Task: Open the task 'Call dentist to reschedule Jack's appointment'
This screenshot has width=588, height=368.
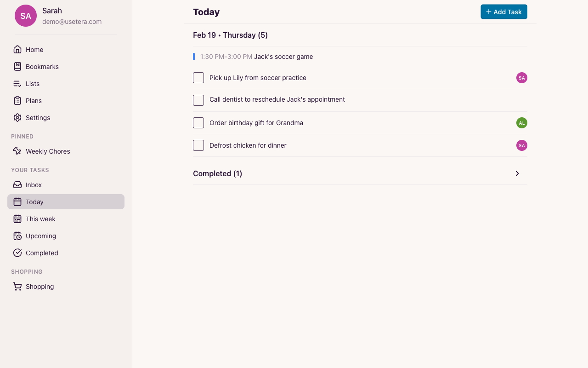Action: point(277,99)
